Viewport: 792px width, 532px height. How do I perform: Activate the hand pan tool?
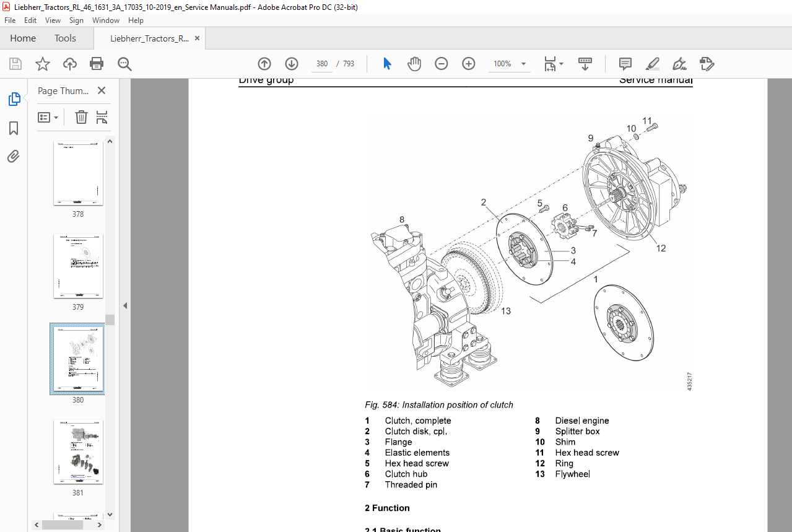tap(414, 64)
